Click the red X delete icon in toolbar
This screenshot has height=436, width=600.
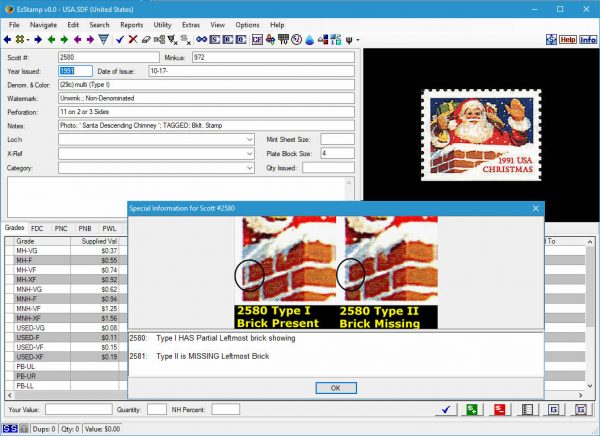click(132, 39)
